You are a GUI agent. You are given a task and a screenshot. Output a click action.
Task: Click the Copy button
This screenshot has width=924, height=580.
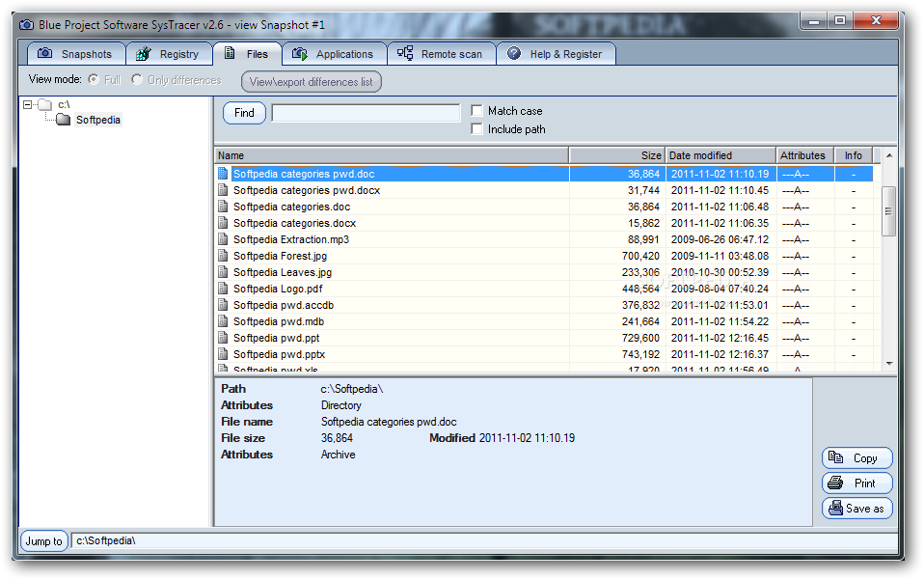tap(857, 458)
